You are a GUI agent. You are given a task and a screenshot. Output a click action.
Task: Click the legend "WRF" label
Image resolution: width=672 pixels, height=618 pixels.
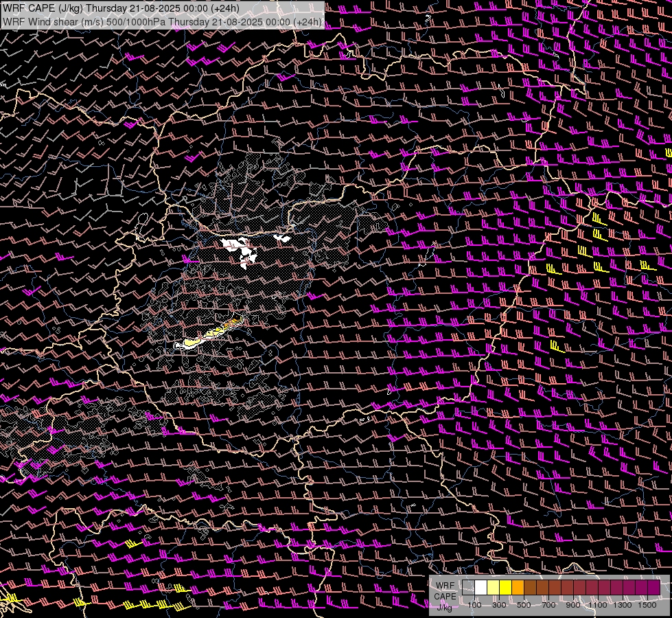click(x=445, y=586)
